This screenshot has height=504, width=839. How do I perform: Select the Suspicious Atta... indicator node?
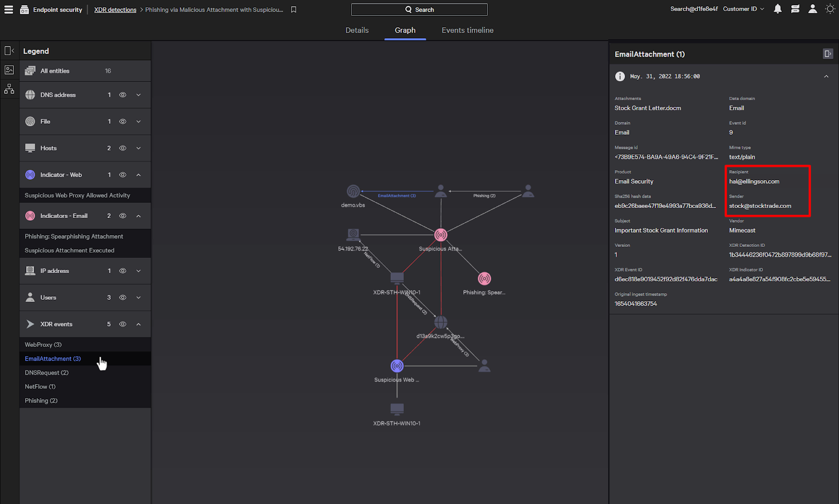(441, 235)
